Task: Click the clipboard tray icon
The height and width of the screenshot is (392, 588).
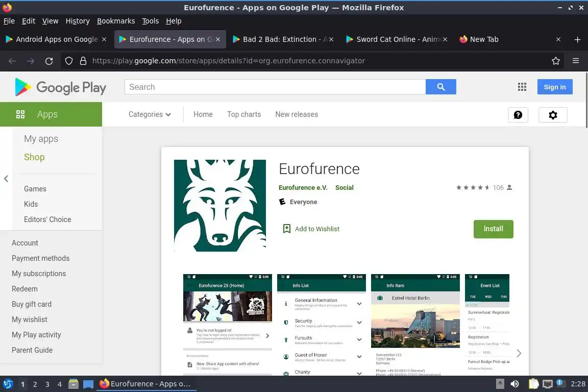Action: [x=533, y=384]
